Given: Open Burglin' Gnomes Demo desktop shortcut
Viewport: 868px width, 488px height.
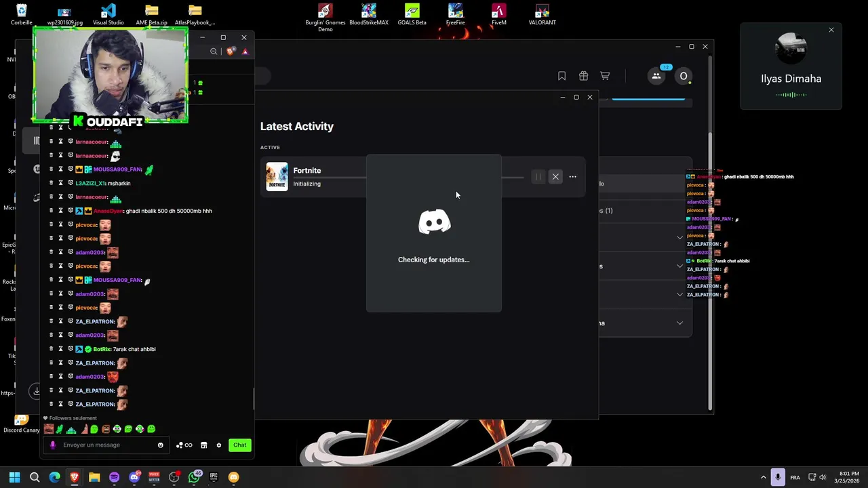Looking at the screenshot, I should coord(325,17).
